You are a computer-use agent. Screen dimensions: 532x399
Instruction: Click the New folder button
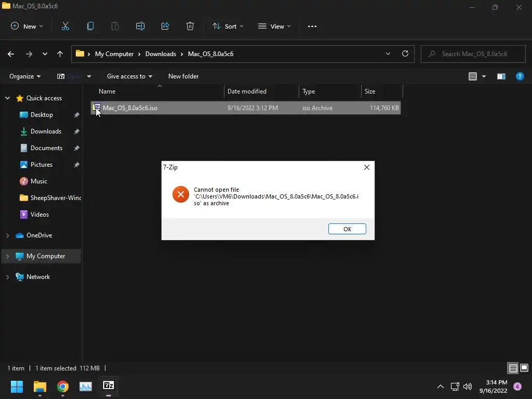click(x=183, y=76)
